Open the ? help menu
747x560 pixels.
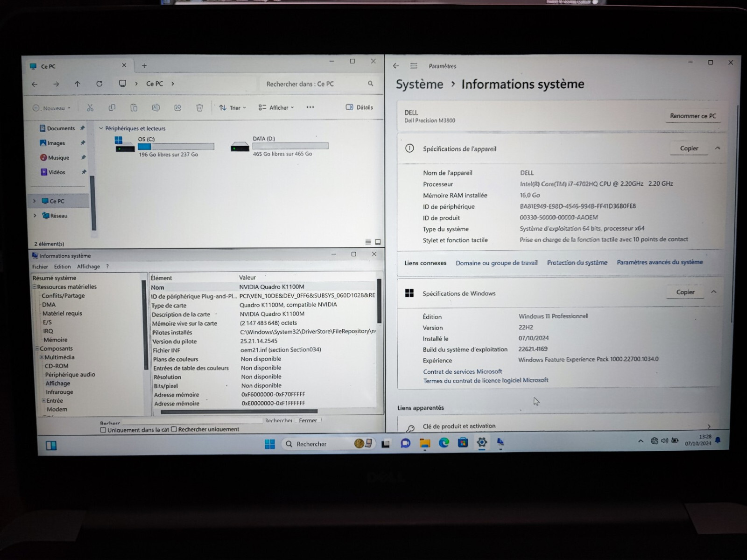(x=107, y=267)
